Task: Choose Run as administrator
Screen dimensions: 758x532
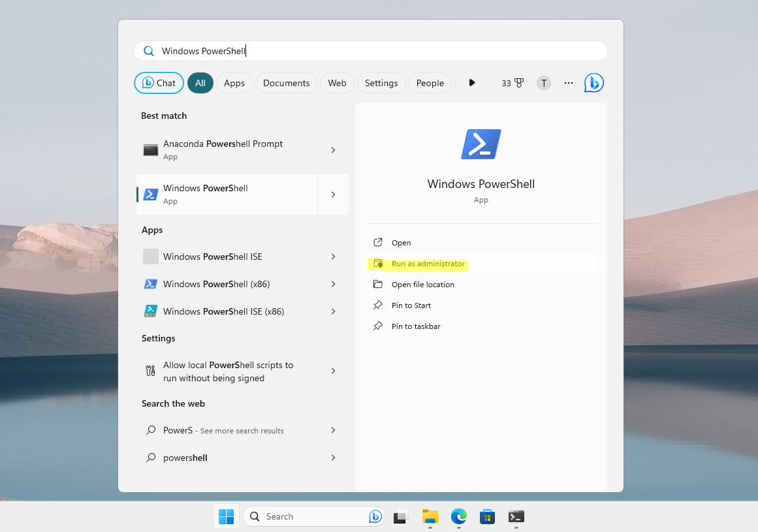Action: [481, 264]
